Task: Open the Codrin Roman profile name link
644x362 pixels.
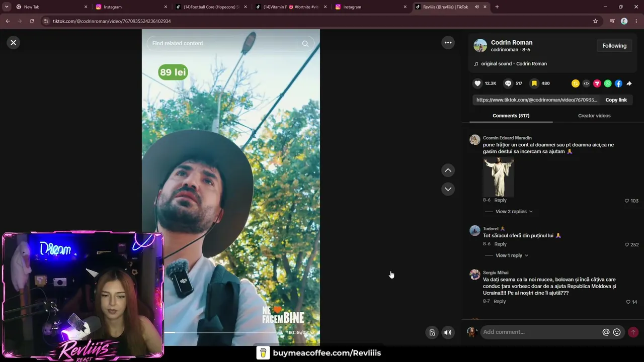Action: 512,43
